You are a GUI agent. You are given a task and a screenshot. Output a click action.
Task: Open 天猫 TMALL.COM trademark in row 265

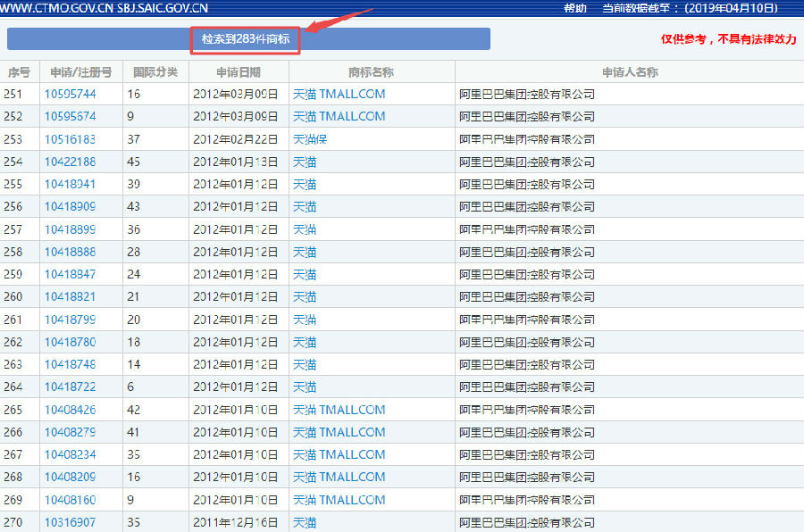coord(339,410)
